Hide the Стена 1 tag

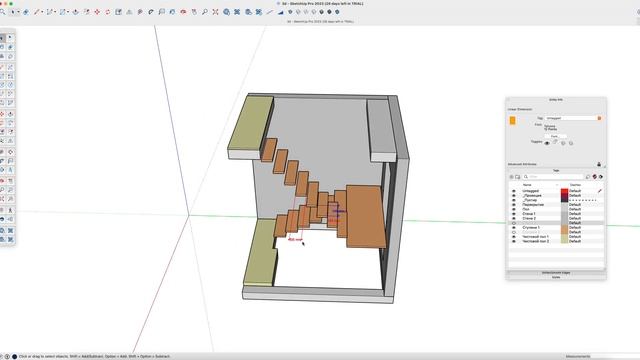point(514,213)
